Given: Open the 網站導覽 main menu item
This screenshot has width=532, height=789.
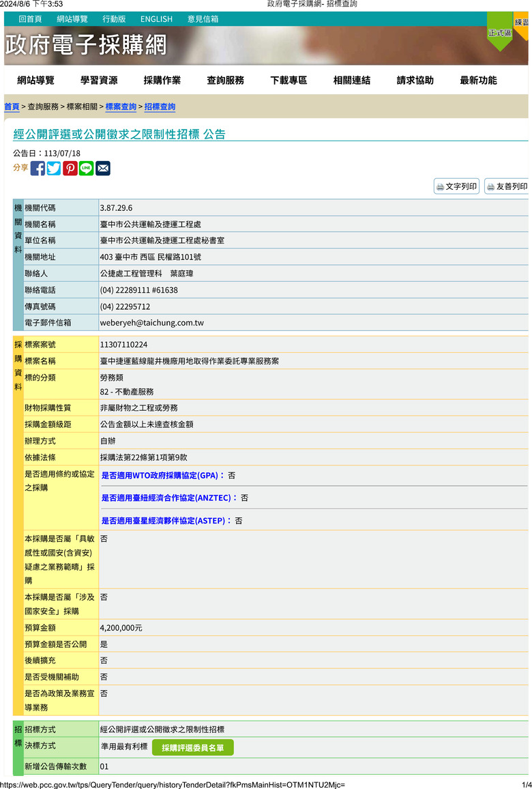Looking at the screenshot, I should 35,81.
